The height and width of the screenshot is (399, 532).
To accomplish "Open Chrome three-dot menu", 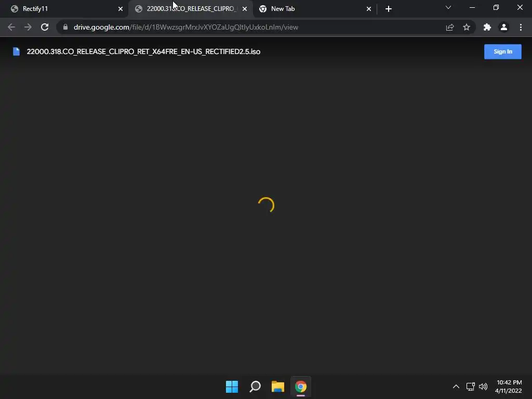I will pyautogui.click(x=521, y=27).
